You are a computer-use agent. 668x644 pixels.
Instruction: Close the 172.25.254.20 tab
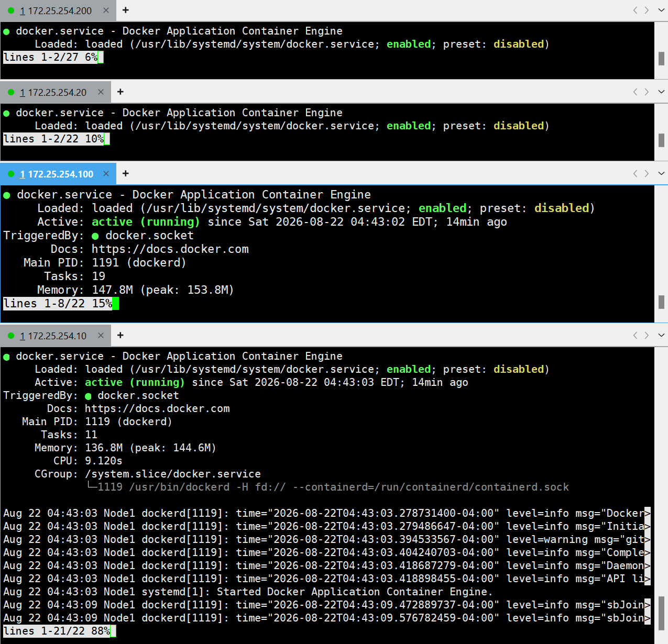tap(101, 92)
